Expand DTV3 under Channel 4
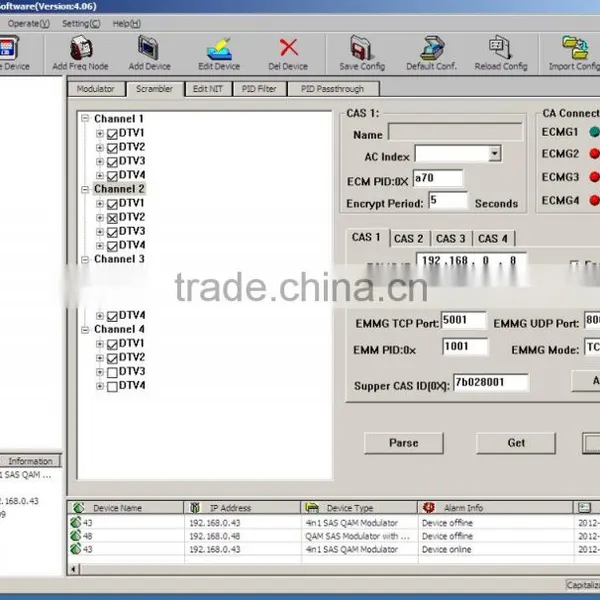The width and height of the screenshot is (600, 600). (99, 372)
